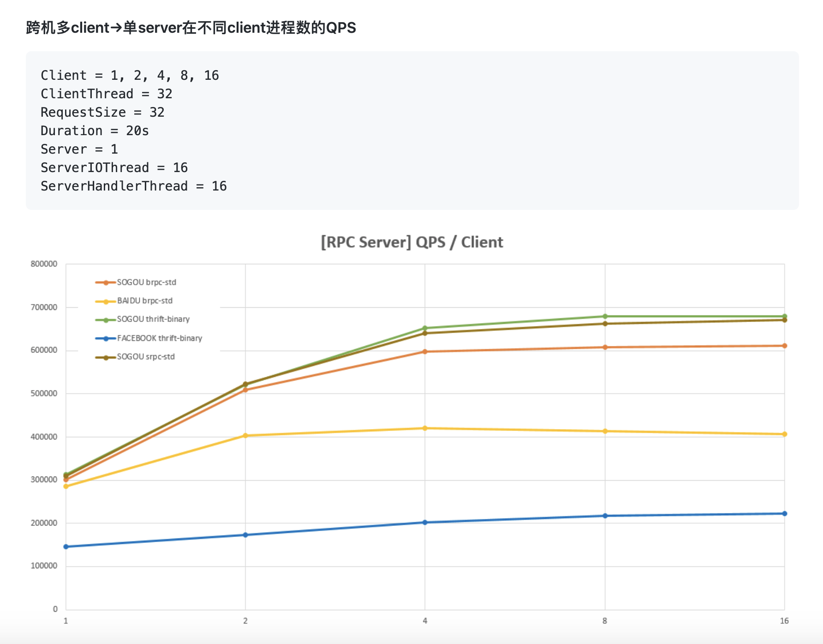This screenshot has width=823, height=644.
Task: Click the Duration = 20s parameter text
Action: click(x=87, y=131)
